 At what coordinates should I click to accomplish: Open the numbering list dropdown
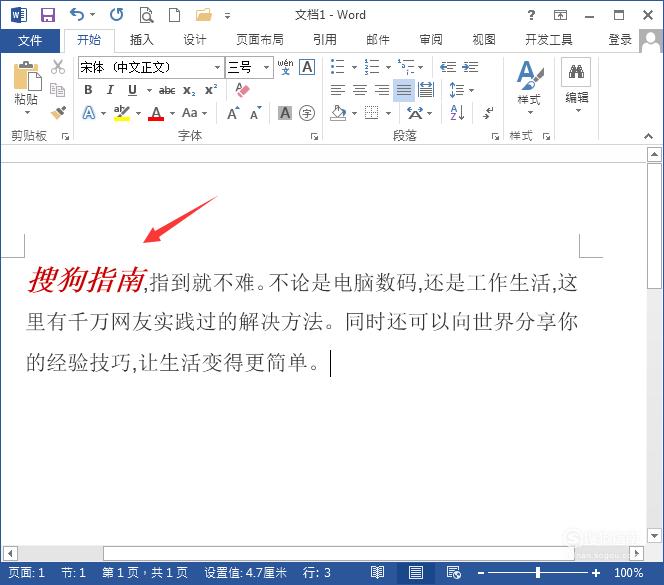pos(388,67)
